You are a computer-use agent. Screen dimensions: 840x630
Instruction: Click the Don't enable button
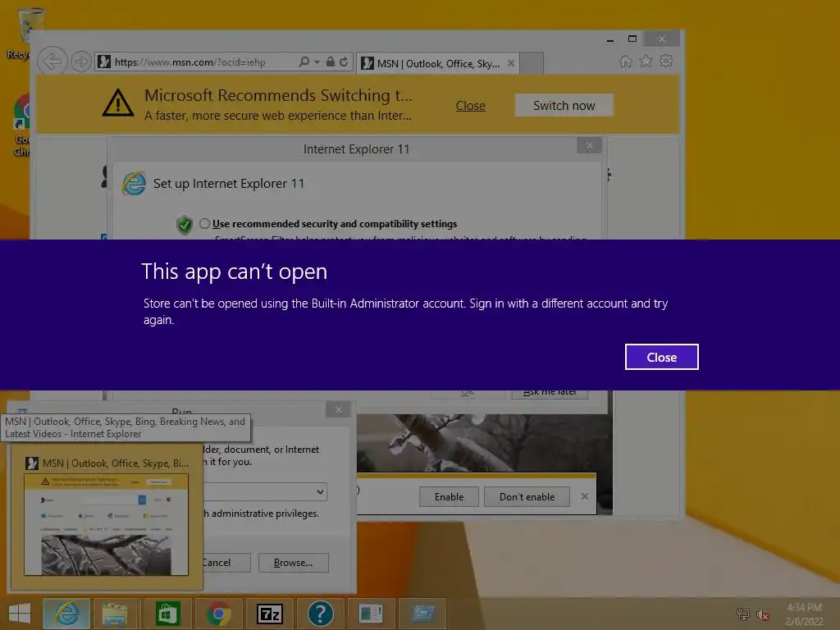(527, 496)
